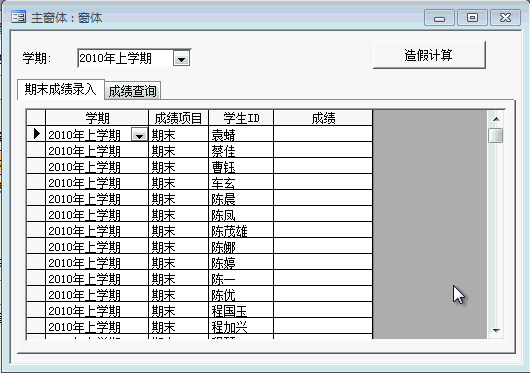Click the 期末 cell in 陈娜 row
Viewport: 530px width, 373px height.
point(178,246)
